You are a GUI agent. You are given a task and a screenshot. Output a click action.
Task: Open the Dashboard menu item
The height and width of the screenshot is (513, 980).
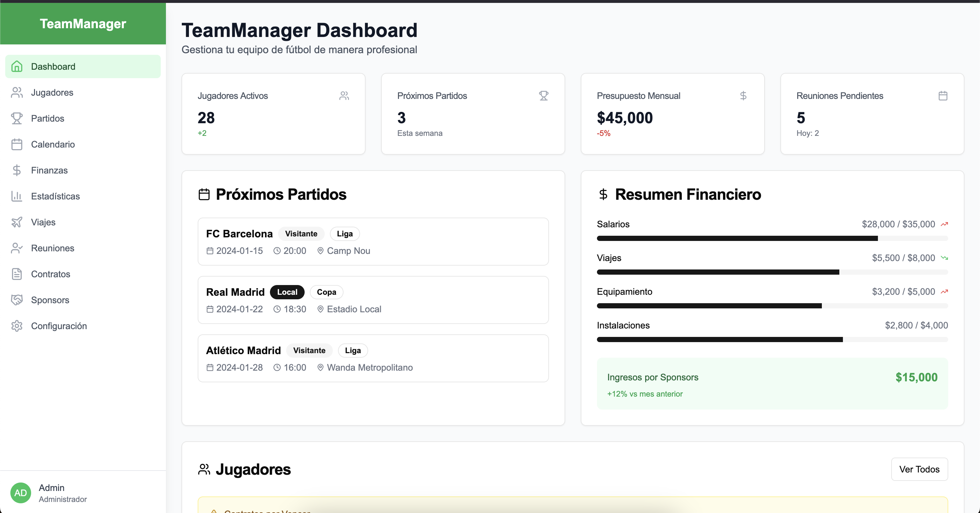click(83, 66)
